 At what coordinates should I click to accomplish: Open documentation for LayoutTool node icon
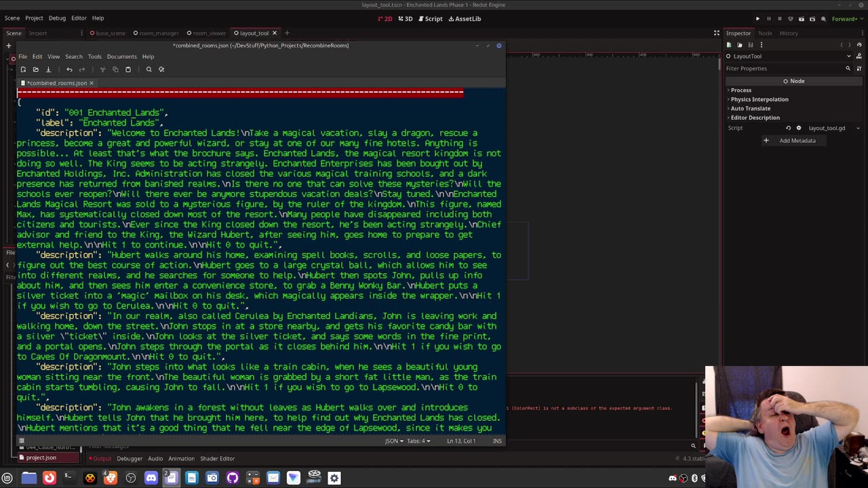coord(860,56)
